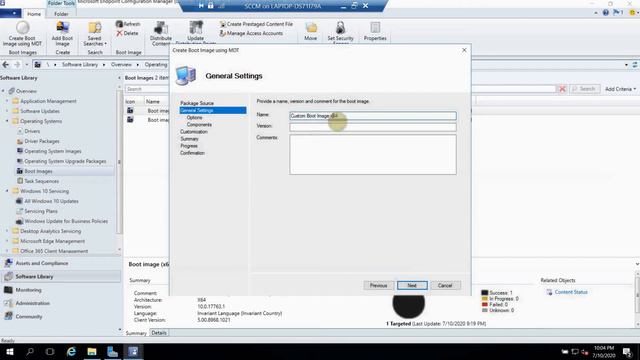This screenshot has height=360, width=640.
Task: Click the Comments text area
Action: [373, 155]
